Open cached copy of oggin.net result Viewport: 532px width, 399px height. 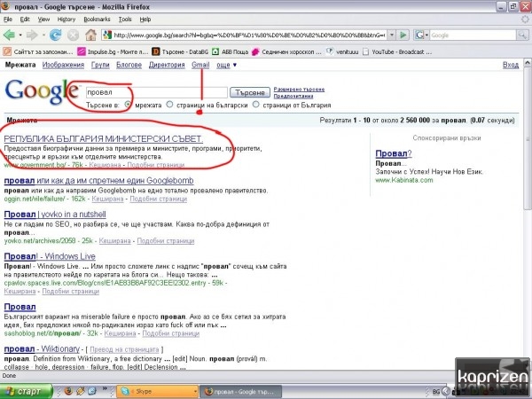tap(107, 199)
